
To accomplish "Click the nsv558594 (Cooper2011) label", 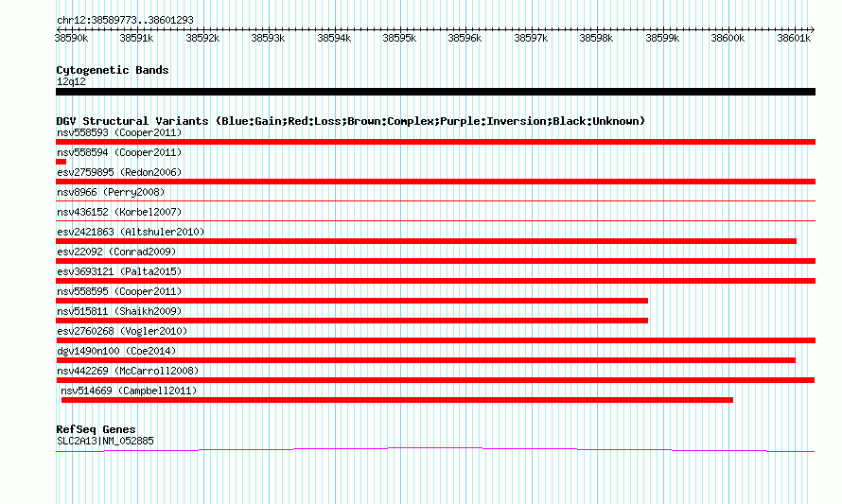I will tap(119, 152).
